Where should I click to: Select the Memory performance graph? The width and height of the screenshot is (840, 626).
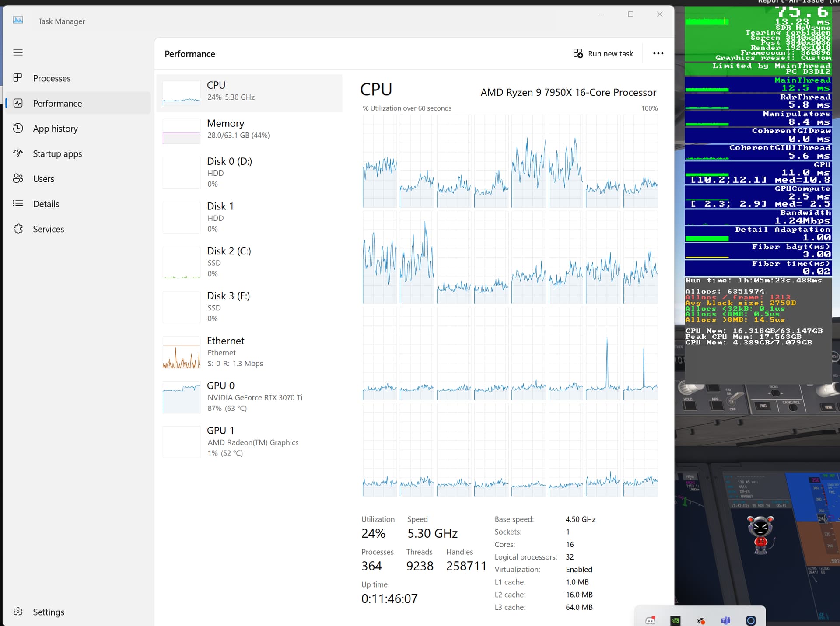[x=249, y=131]
